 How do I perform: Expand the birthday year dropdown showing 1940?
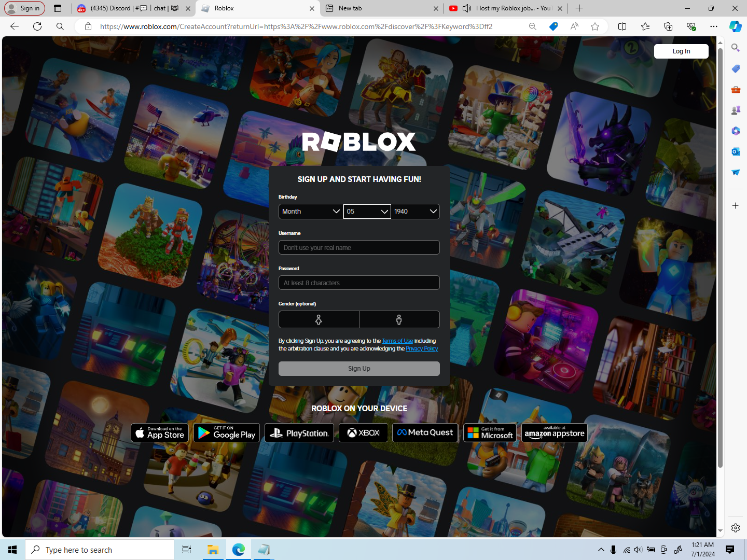click(416, 212)
